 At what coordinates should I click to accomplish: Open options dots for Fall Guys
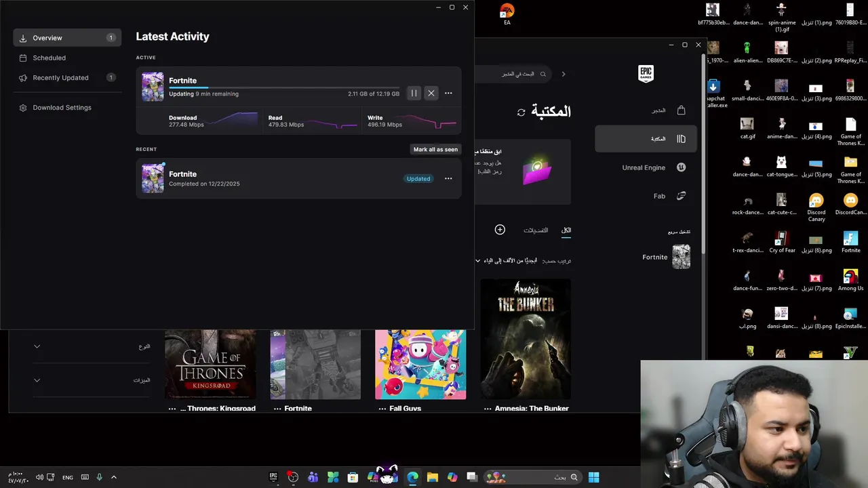(x=382, y=409)
